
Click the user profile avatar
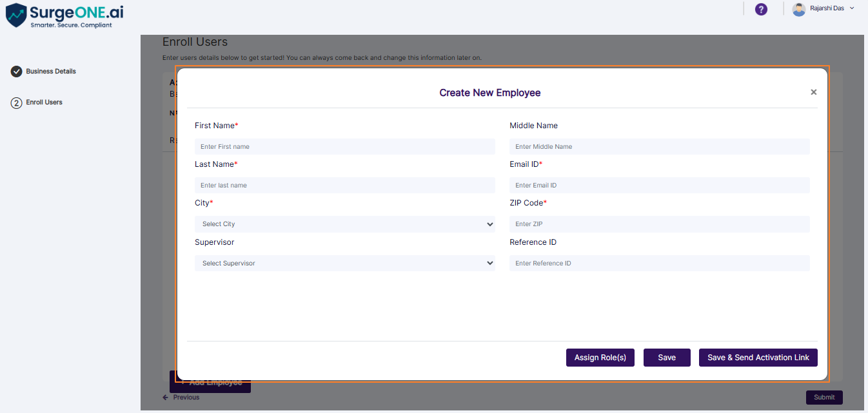click(x=799, y=8)
